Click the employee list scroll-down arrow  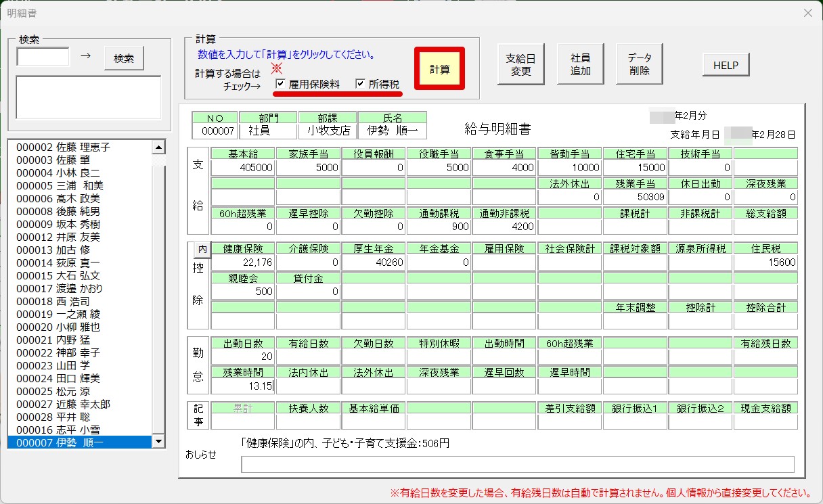(x=159, y=442)
